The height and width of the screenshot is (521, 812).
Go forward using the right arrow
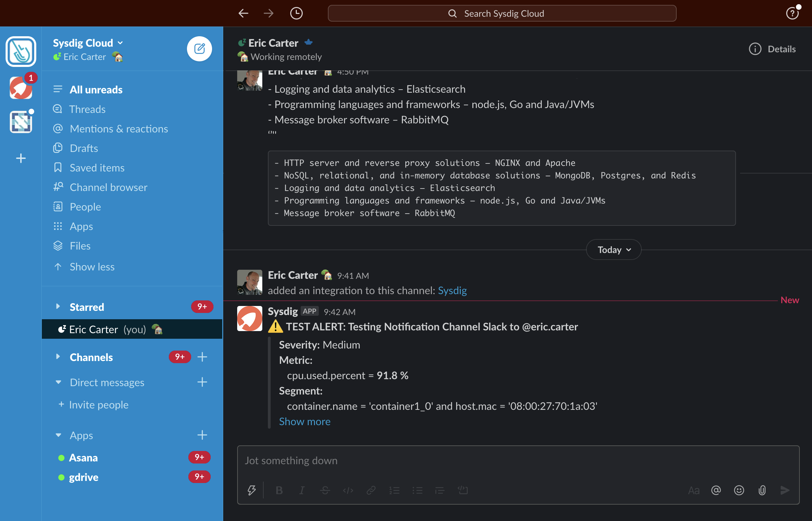[x=268, y=14]
